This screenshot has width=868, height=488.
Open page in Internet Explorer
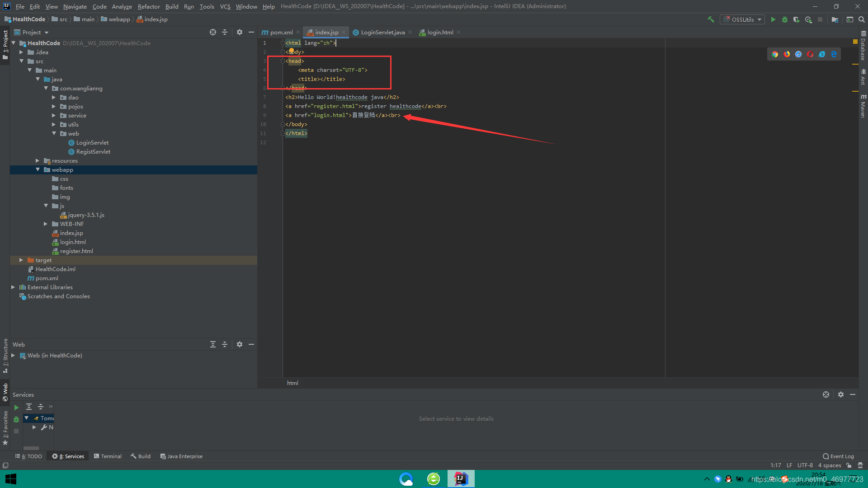(x=822, y=54)
